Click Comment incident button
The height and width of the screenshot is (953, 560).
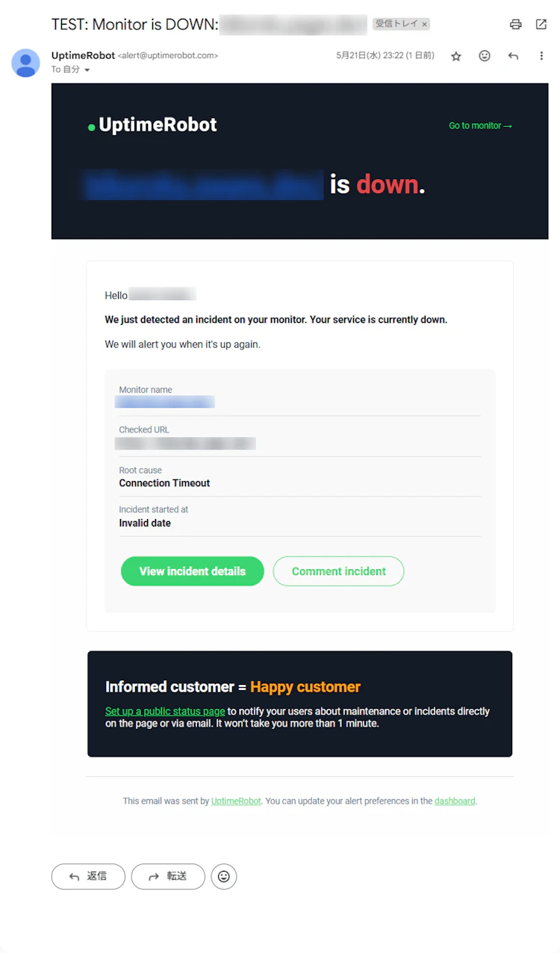tap(338, 571)
